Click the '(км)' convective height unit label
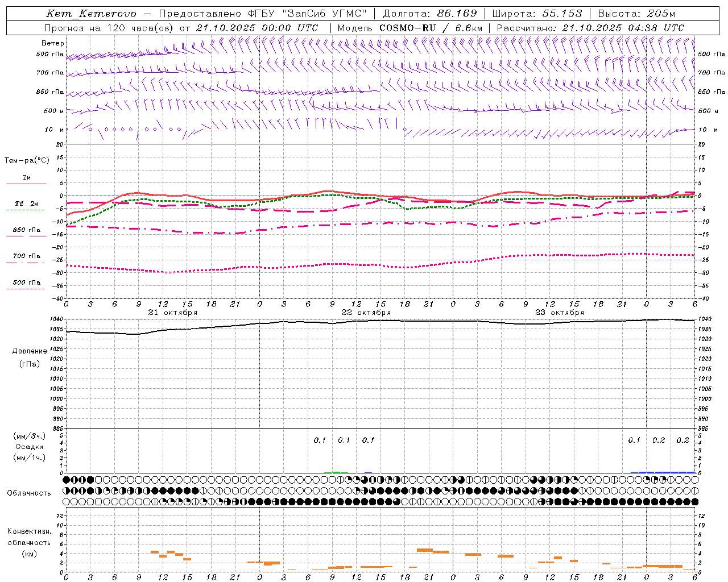728x582 pixels. click(x=30, y=554)
